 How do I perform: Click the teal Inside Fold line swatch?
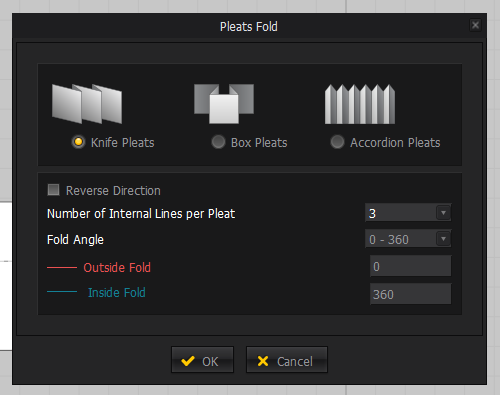[62, 292]
